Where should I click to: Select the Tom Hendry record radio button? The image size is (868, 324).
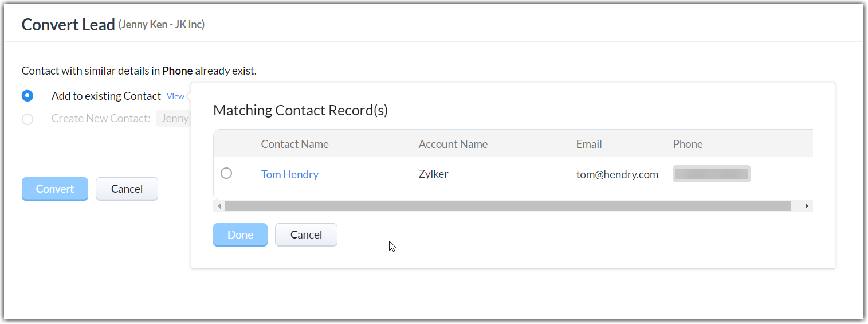[226, 173]
